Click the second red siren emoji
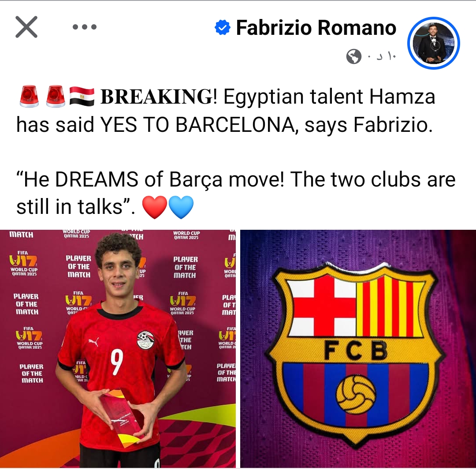Viewport: 476px width, 471px height. coord(56,97)
